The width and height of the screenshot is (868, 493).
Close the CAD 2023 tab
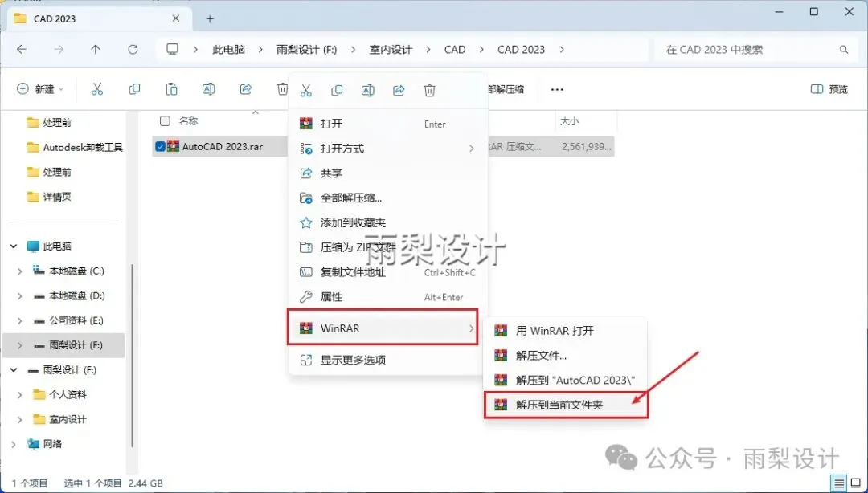click(x=175, y=18)
